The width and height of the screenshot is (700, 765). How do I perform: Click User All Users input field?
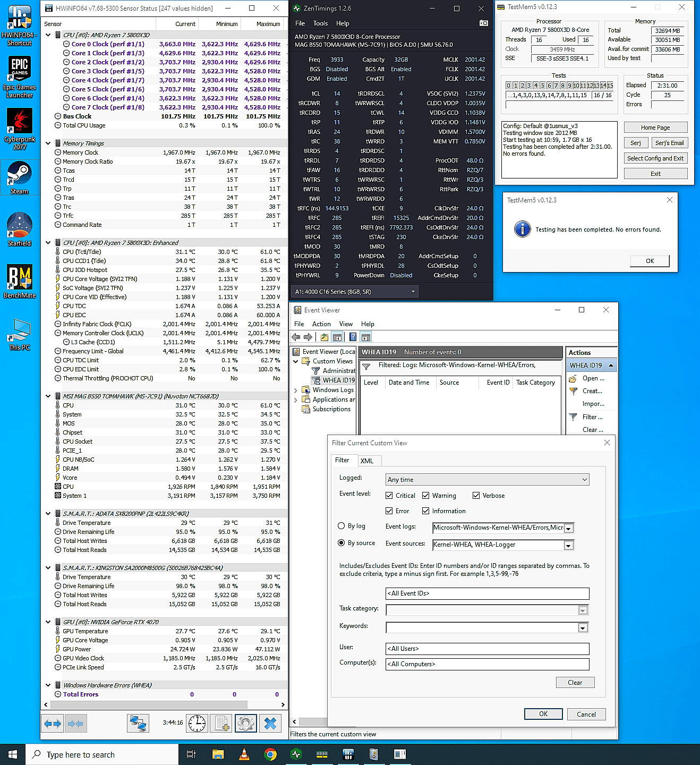click(x=488, y=649)
